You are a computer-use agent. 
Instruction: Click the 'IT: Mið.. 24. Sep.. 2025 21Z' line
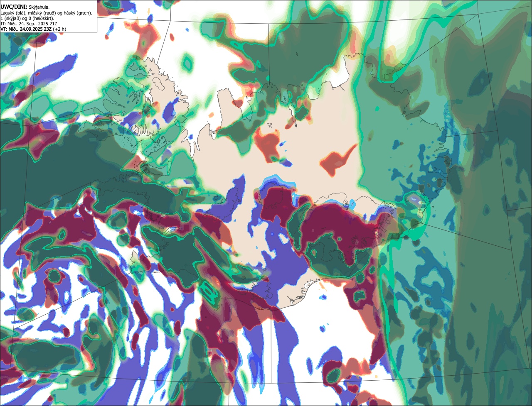tap(29, 24)
